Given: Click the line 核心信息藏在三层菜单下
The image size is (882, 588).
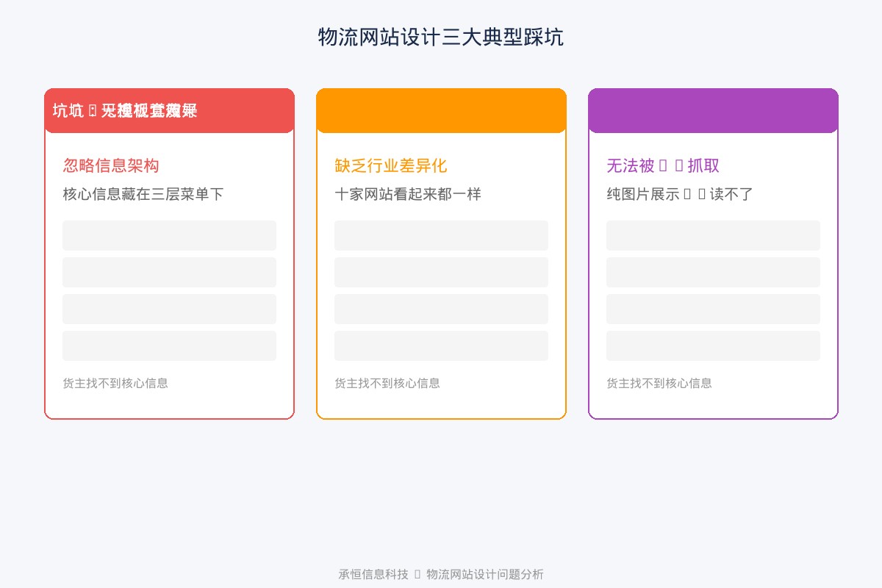Looking at the screenshot, I should 143,194.
